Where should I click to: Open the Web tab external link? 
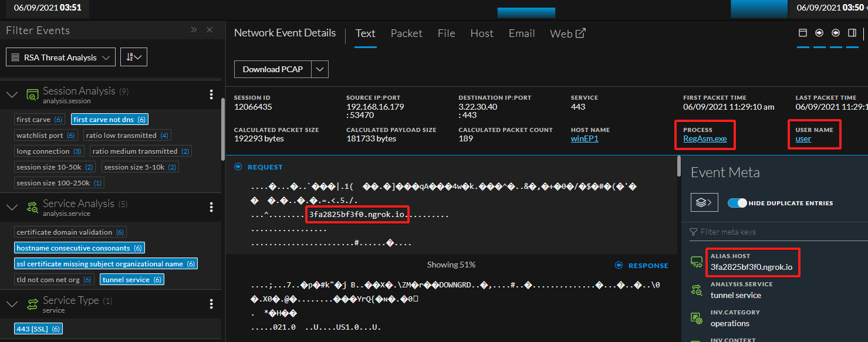click(x=568, y=33)
